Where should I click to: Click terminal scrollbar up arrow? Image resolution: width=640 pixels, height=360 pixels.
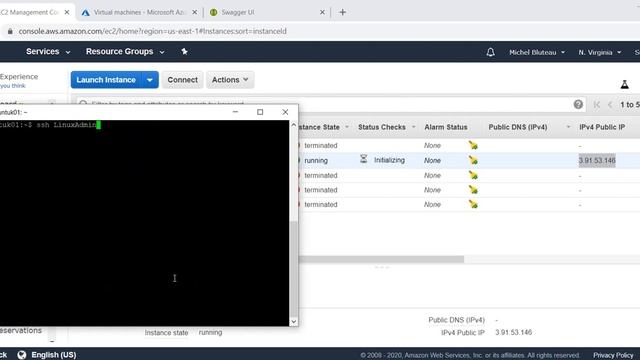tap(293, 125)
